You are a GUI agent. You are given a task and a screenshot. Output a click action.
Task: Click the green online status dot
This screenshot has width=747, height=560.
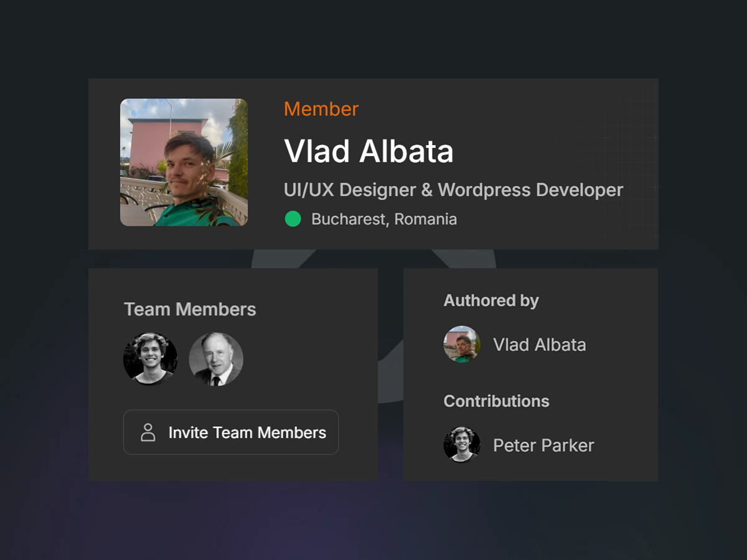click(293, 219)
